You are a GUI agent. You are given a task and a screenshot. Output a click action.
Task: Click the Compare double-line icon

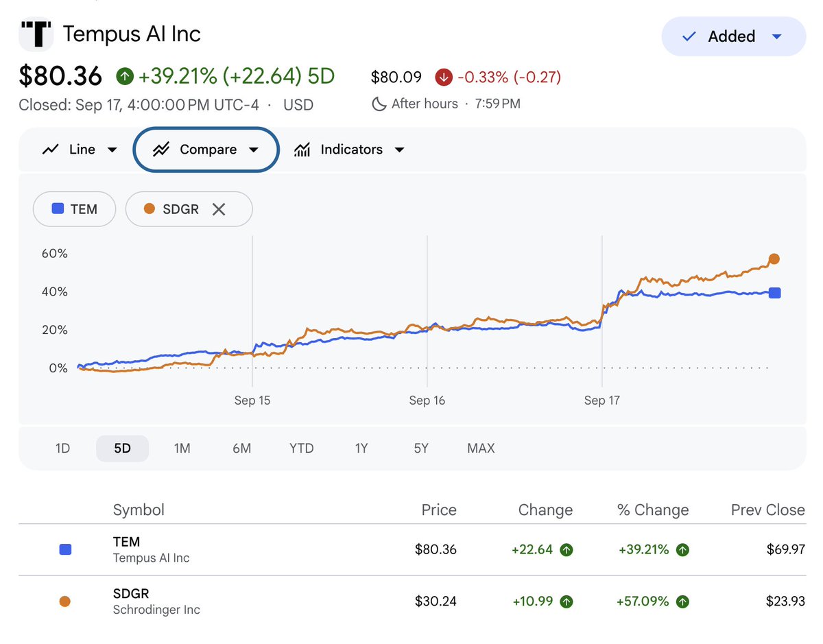tap(161, 150)
